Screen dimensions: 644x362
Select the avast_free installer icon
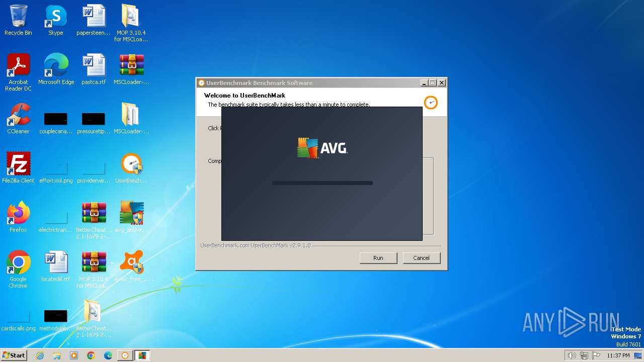(x=131, y=266)
